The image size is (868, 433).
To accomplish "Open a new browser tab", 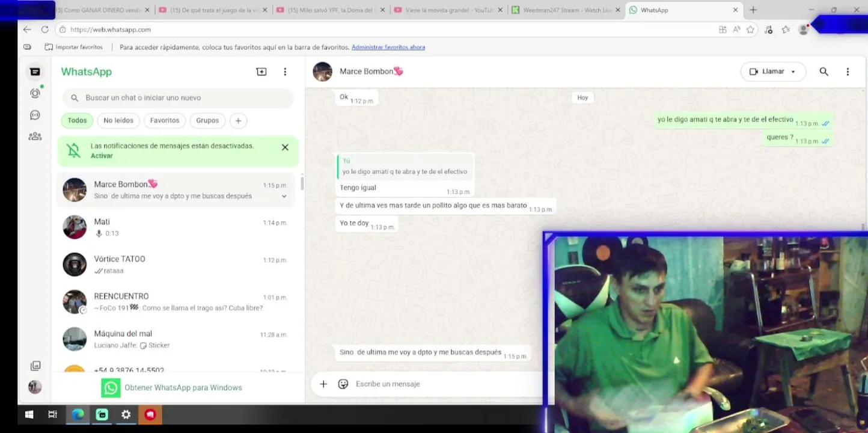I will (x=753, y=10).
